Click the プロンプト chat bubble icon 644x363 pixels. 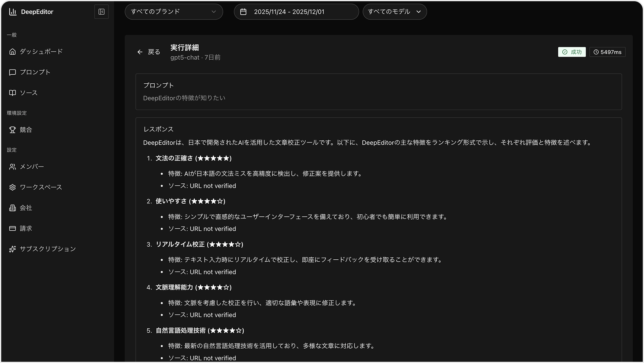13,72
